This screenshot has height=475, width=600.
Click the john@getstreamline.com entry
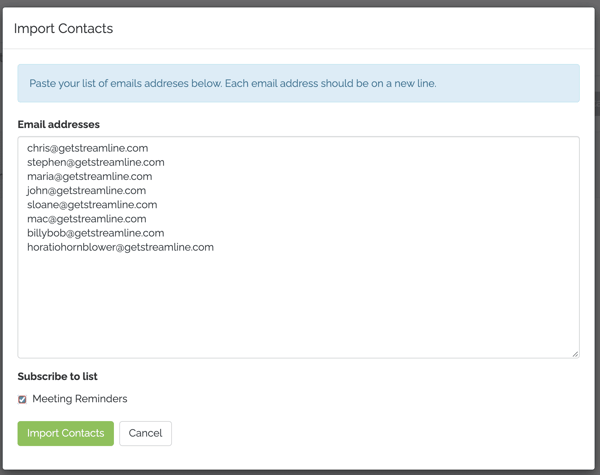[86, 191]
